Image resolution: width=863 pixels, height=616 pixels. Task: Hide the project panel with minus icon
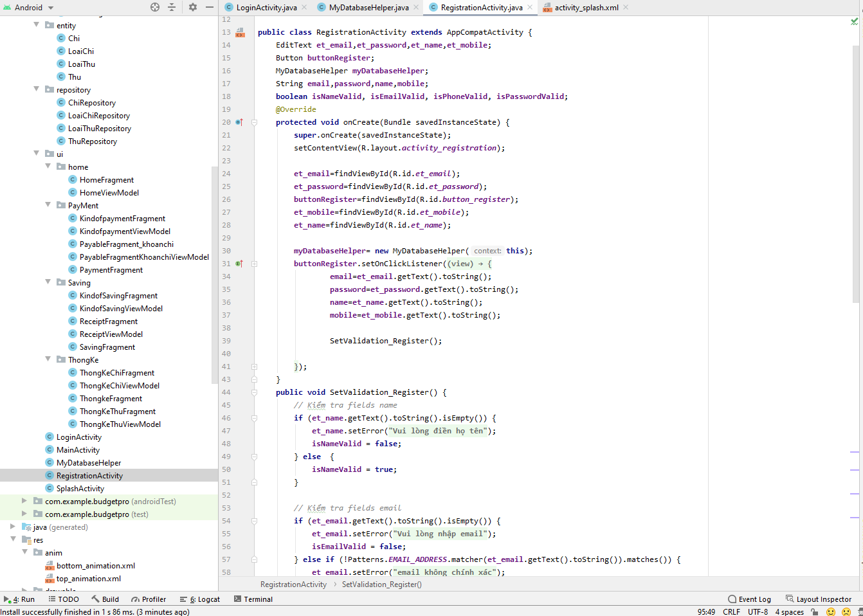pos(210,7)
